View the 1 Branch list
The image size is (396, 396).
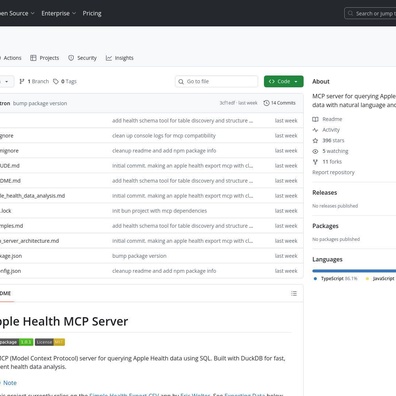point(34,81)
